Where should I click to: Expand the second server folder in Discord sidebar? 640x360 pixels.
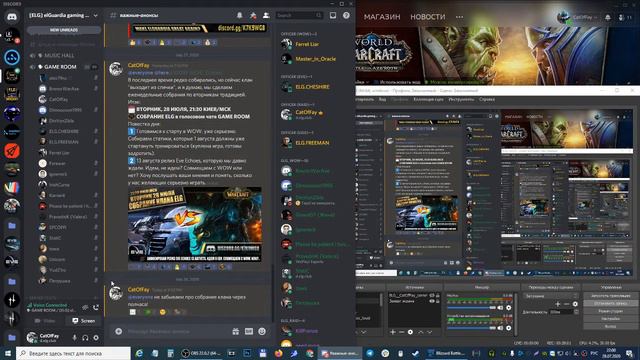(x=12, y=281)
